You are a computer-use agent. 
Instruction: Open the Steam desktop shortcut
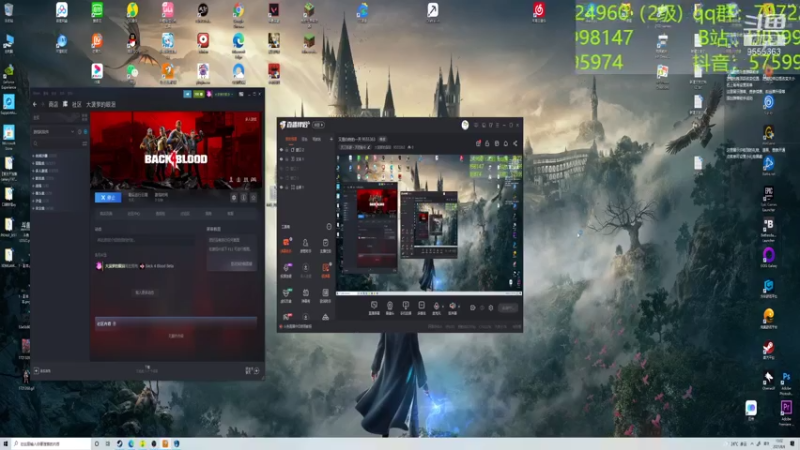click(x=768, y=350)
